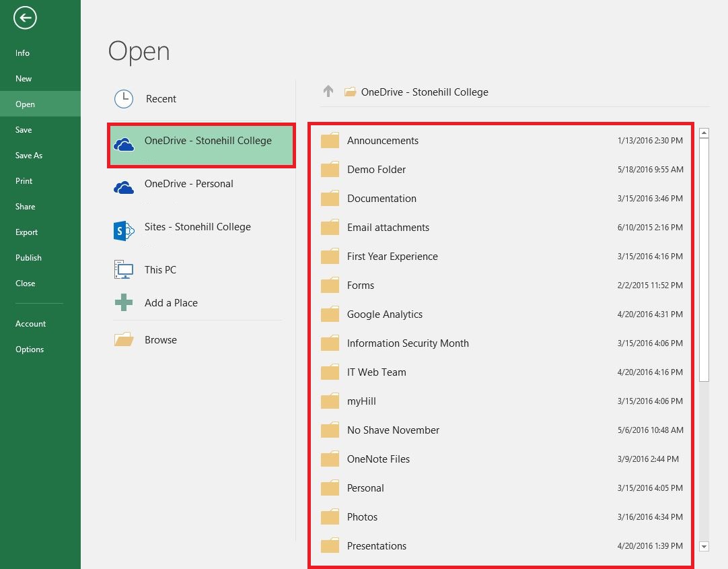Screen dimensions: 728x569
Task: Click the Add a Place plus icon
Action: click(124, 302)
